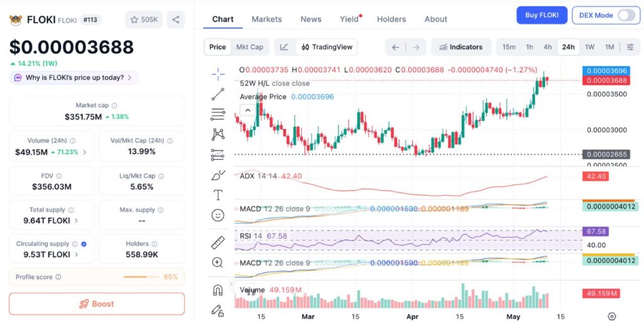This screenshot has width=644, height=331.
Task: Click the 0.00002655 low price label
Action: coord(606,155)
